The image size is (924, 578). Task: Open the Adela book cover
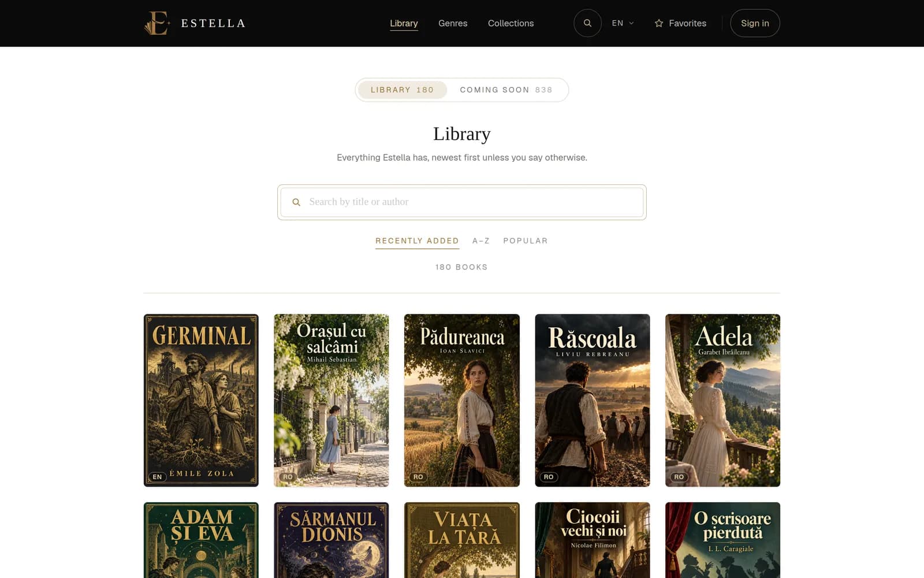click(x=723, y=400)
